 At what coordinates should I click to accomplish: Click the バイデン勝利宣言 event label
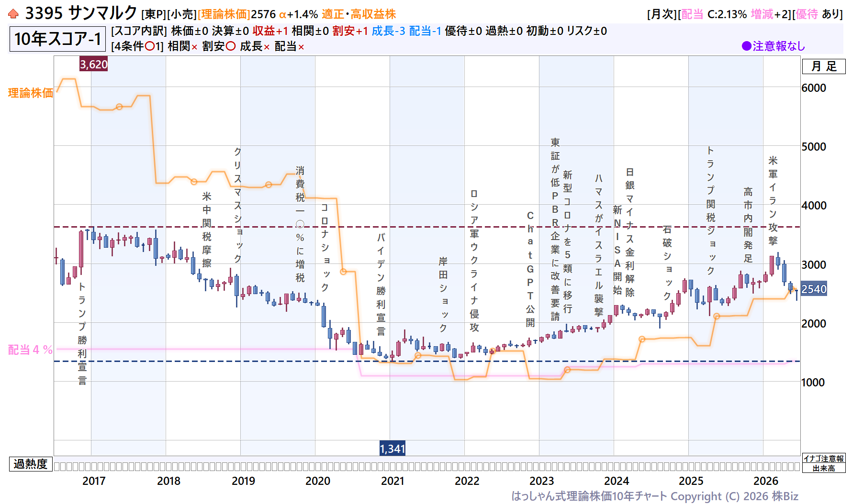(x=381, y=284)
